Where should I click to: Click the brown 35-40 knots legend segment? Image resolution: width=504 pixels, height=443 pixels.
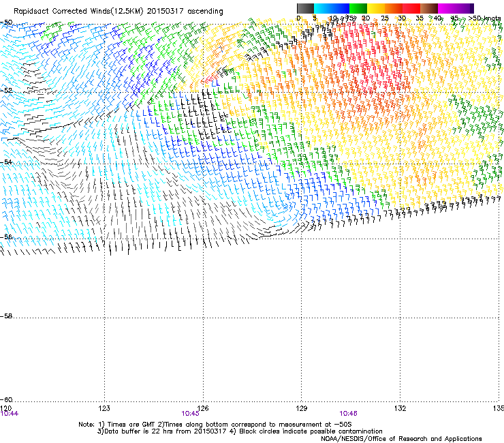pyautogui.click(x=429, y=8)
